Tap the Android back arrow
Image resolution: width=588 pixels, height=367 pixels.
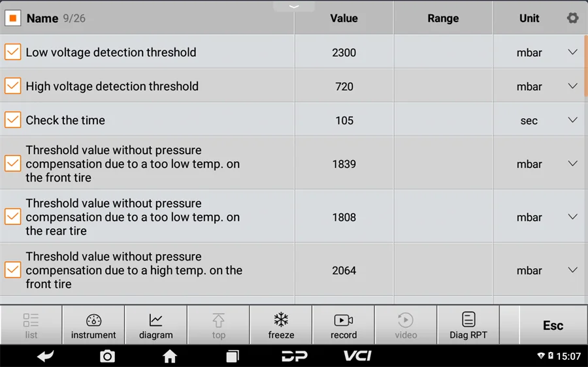[x=45, y=356]
